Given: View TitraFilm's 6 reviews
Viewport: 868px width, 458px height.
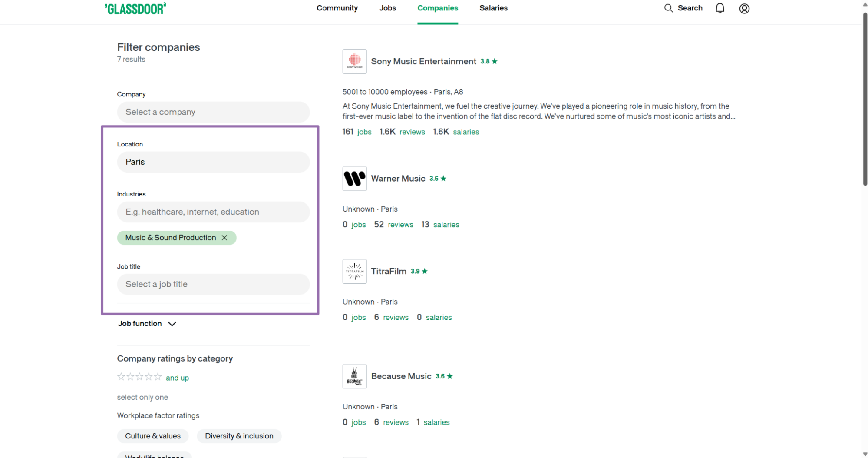Looking at the screenshot, I should pos(391,317).
